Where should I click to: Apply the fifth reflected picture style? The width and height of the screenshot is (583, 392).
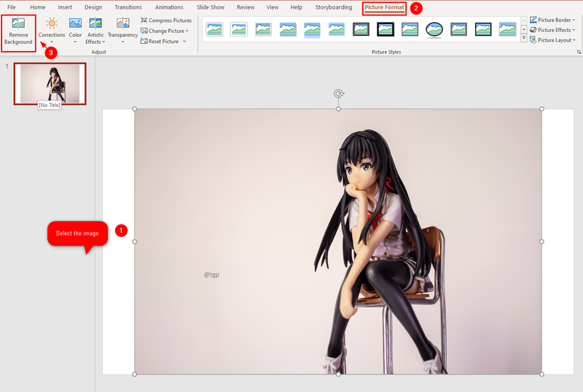[312, 30]
